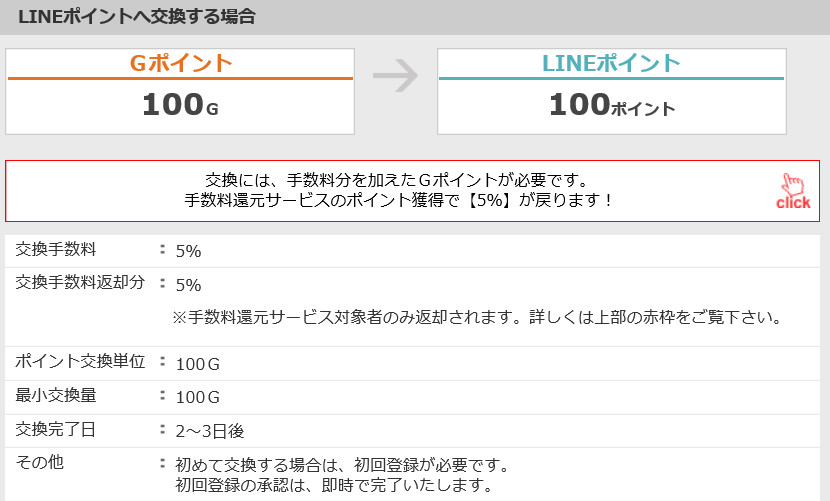Open the red-bordered fee refund notice banner
This screenshot has width=830, height=501.
pyautogui.click(x=412, y=191)
